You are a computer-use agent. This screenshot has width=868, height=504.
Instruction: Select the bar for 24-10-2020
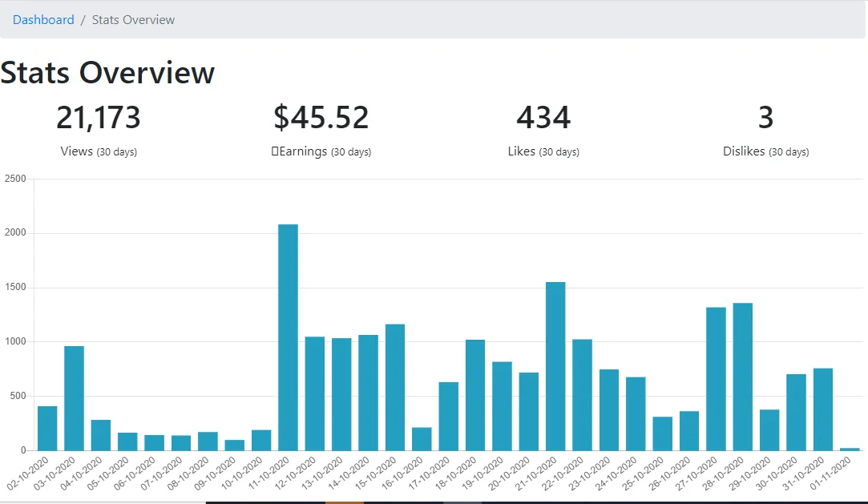coord(636,413)
